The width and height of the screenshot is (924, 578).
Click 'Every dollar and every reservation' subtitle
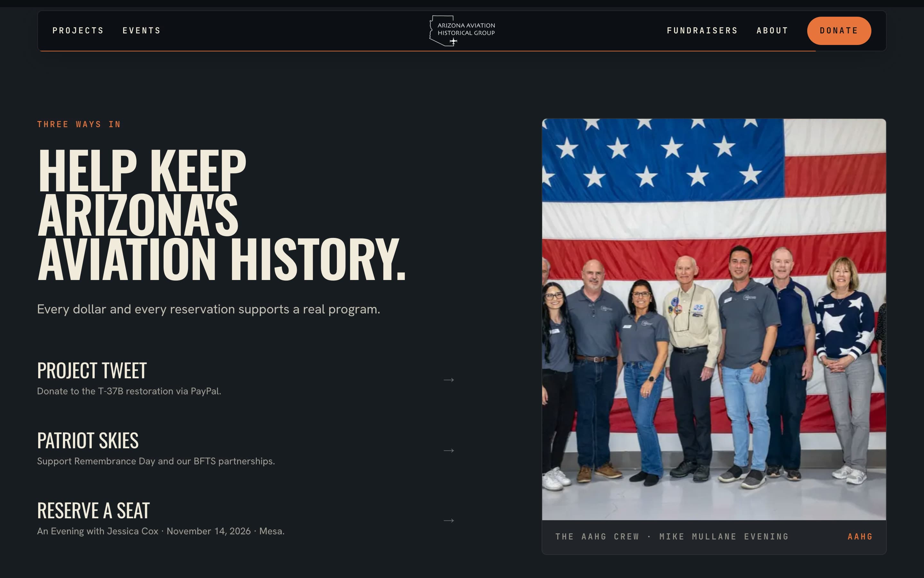(209, 309)
